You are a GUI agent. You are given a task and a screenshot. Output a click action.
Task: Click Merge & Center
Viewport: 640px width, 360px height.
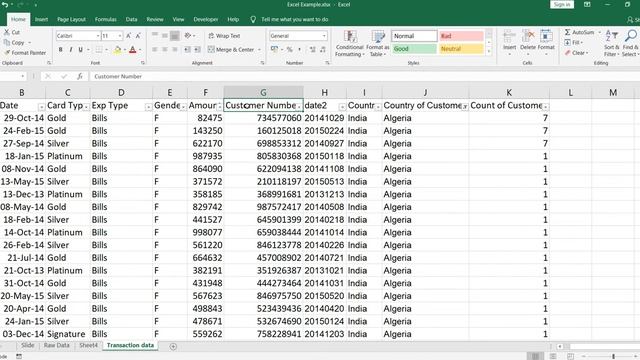231,49
